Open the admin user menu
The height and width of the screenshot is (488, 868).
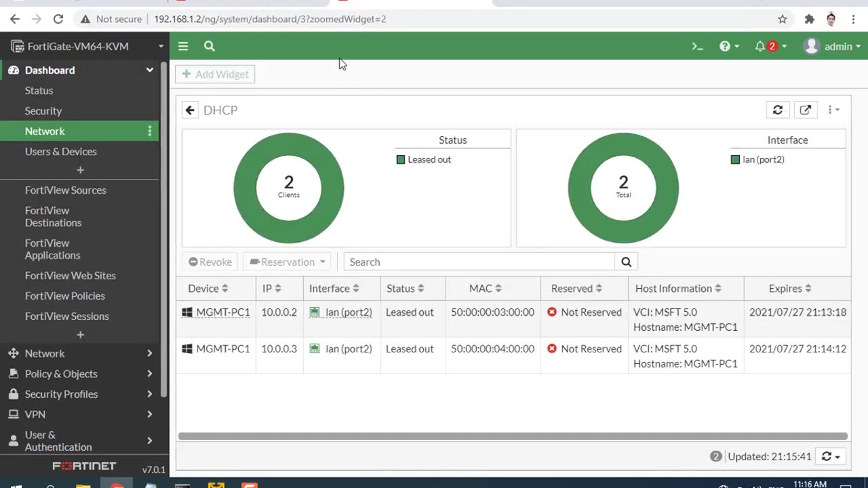(x=831, y=46)
